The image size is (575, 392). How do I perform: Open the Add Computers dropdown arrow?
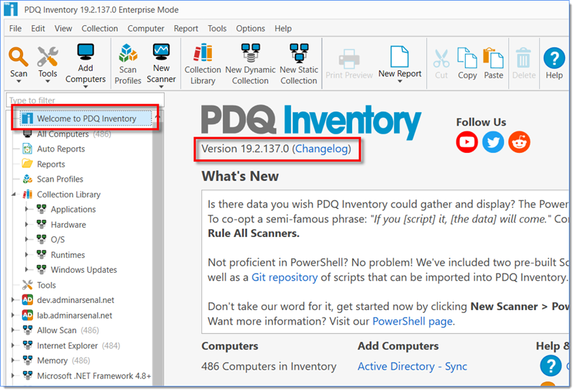[86, 87]
